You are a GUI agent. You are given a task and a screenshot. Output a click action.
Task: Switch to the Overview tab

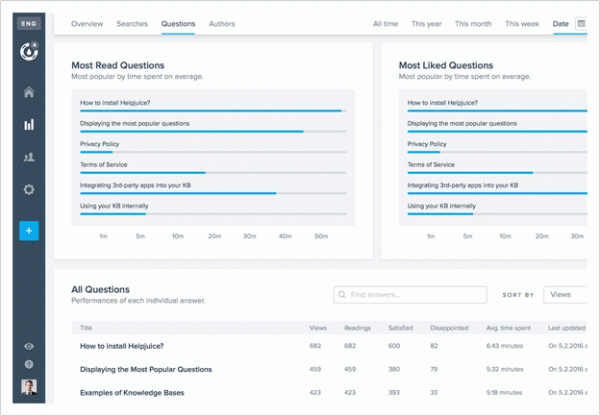[x=87, y=22]
